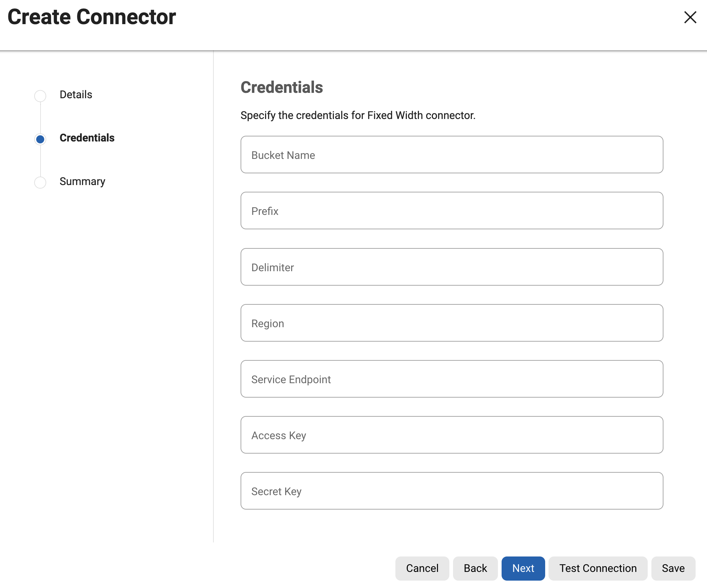Click the Access Key field
Viewport: 707px width, 588px height.
[451, 435]
